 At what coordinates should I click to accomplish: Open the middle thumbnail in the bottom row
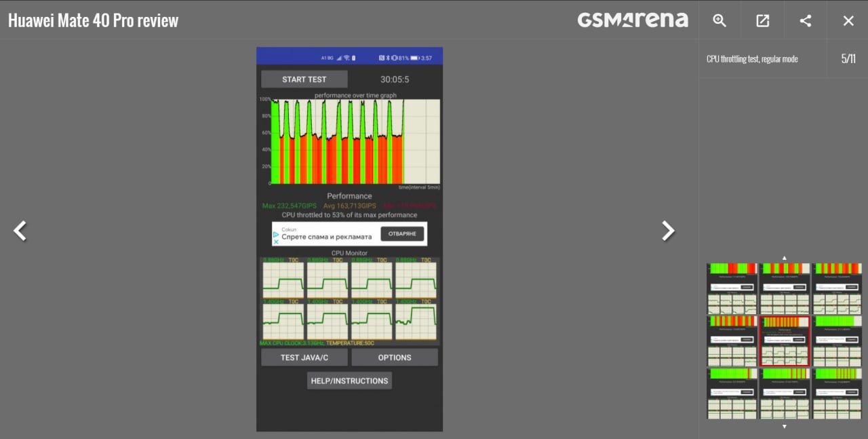785,394
